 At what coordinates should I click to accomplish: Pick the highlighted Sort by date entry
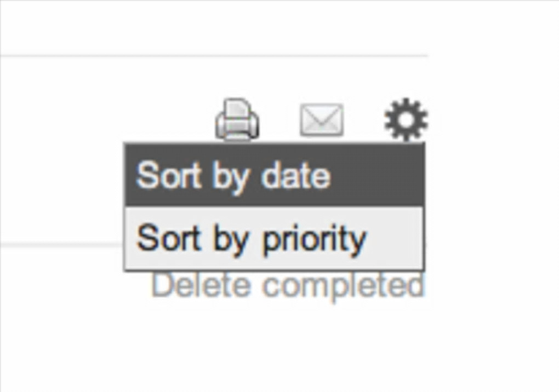(274, 176)
